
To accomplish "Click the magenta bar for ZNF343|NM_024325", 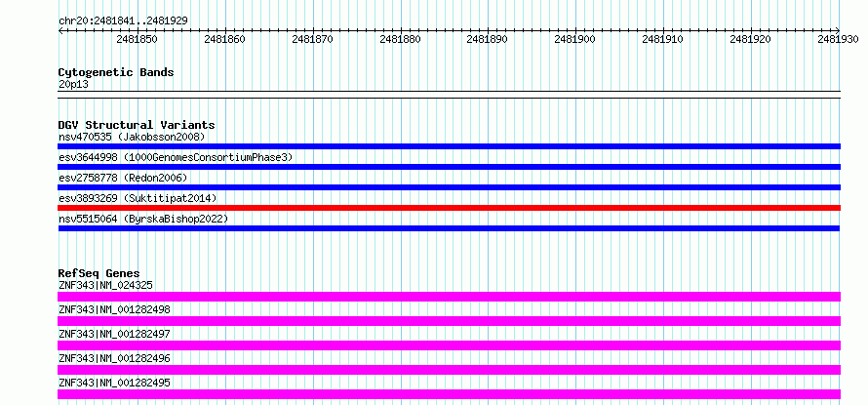I will tap(449, 297).
